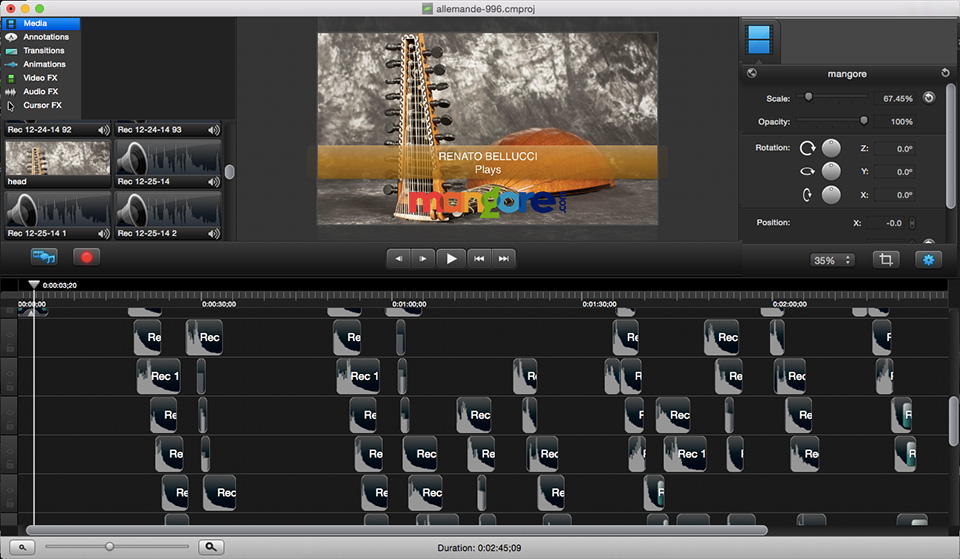Viewport: 960px width, 559px height.
Task: Play the timeline preview
Action: point(451,259)
